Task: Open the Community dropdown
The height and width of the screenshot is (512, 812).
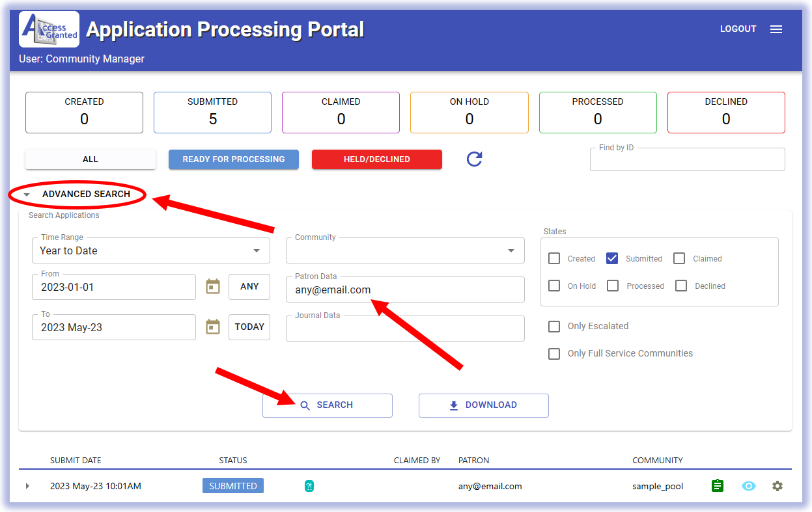Action: click(x=405, y=250)
